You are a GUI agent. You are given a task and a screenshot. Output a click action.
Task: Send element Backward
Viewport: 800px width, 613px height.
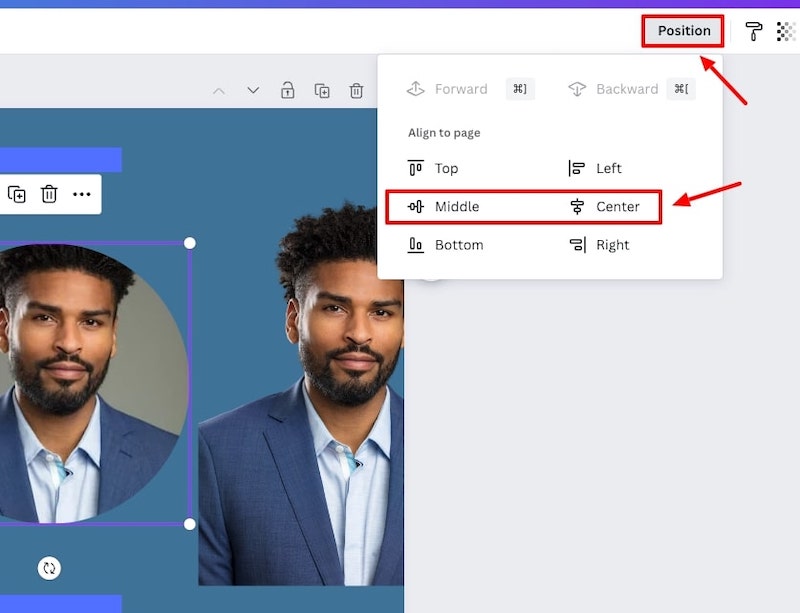[631, 89]
